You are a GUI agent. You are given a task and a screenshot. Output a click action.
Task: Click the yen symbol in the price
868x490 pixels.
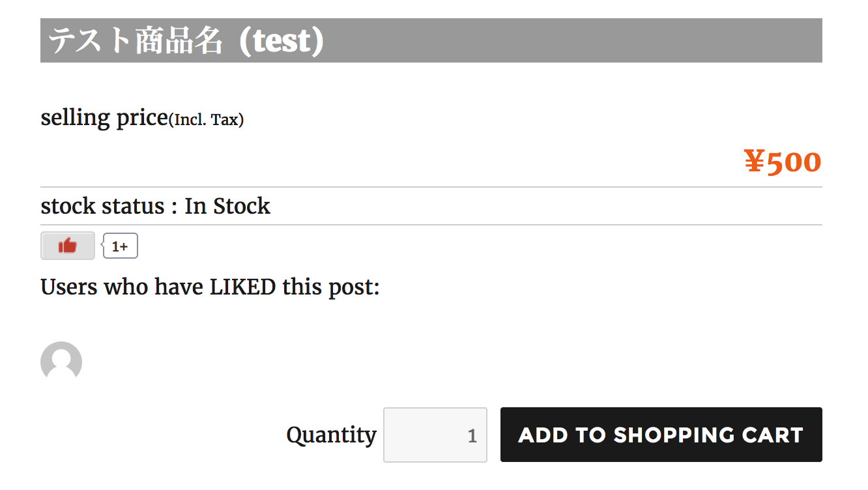point(754,162)
